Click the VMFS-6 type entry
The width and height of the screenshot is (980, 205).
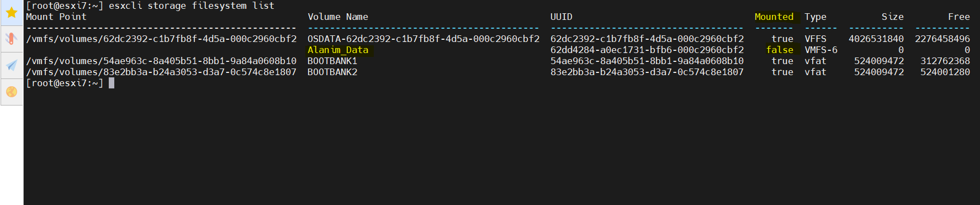click(821, 50)
